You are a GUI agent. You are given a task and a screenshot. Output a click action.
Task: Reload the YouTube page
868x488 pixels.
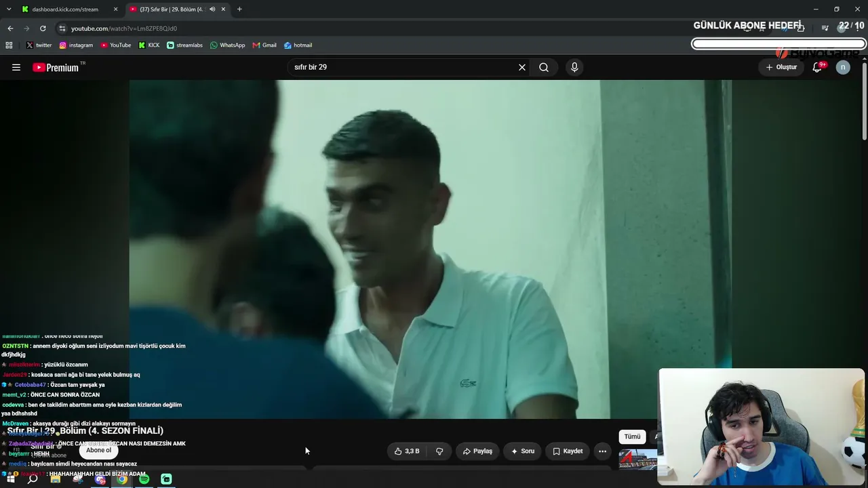click(43, 28)
